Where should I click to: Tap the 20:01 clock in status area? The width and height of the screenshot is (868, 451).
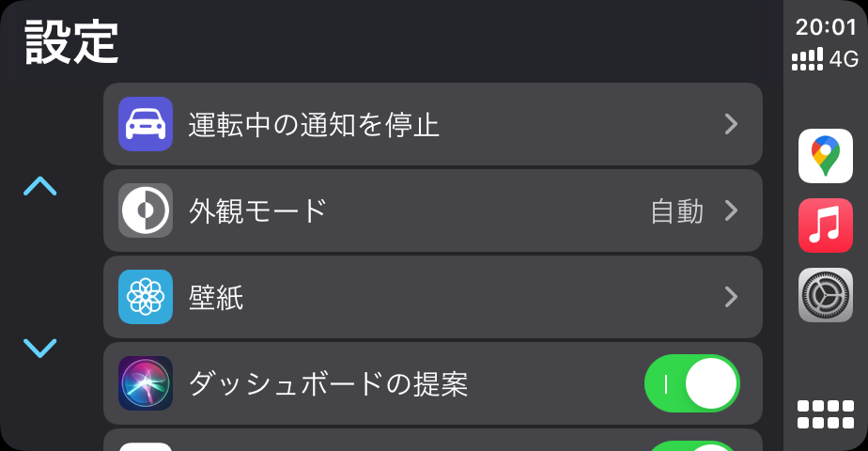(x=826, y=28)
